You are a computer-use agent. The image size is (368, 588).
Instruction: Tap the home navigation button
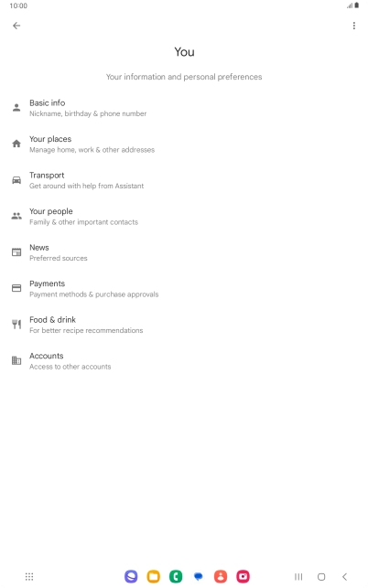coord(321,576)
